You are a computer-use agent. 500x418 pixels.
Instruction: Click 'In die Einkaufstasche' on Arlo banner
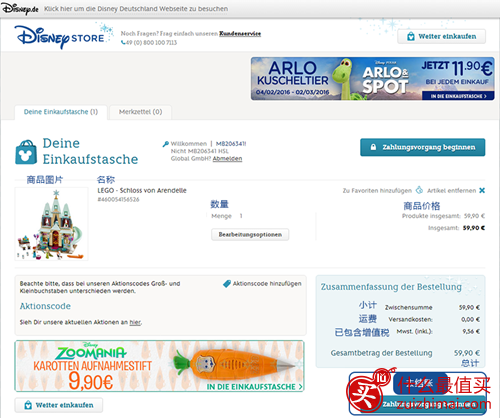pyautogui.click(x=458, y=96)
